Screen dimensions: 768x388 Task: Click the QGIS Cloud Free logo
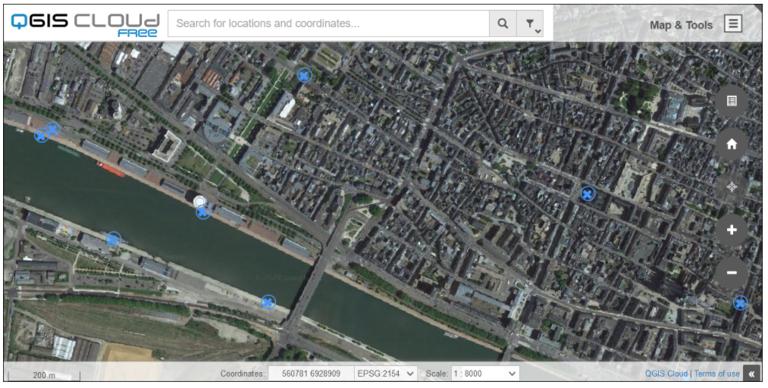[85, 24]
